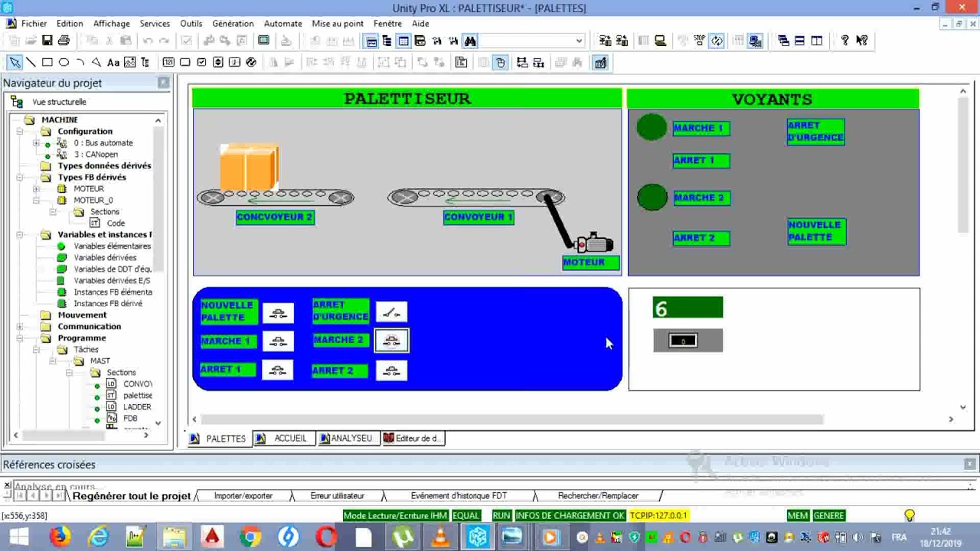Click the CONVOYEUR 1 label
This screenshot has width=980, height=551.
pyautogui.click(x=479, y=217)
